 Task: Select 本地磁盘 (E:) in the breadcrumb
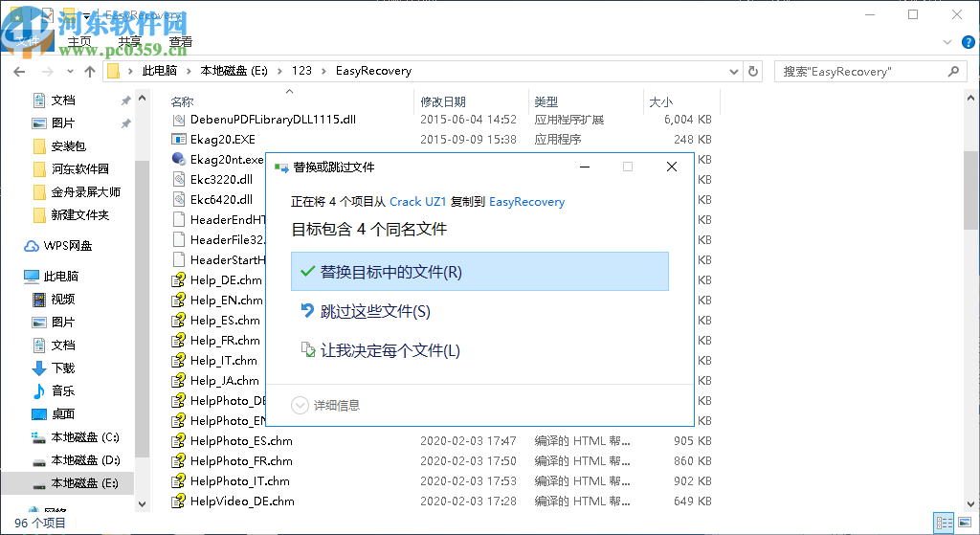pyautogui.click(x=234, y=71)
